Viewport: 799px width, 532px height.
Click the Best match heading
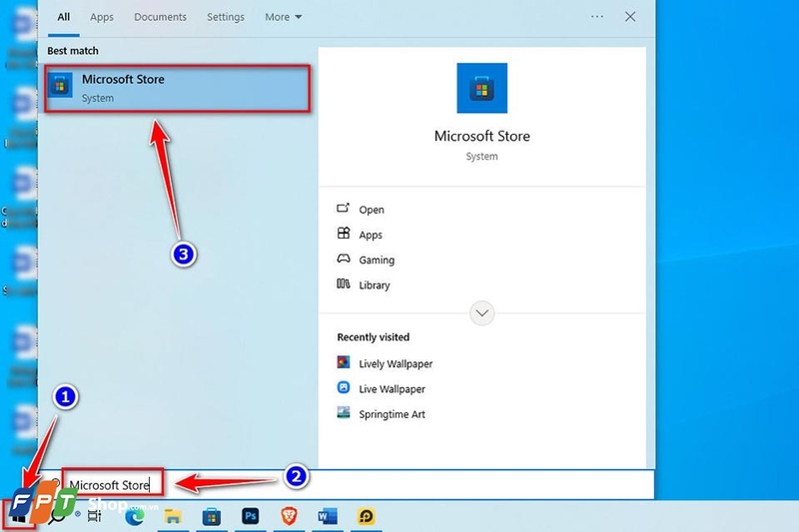point(73,51)
